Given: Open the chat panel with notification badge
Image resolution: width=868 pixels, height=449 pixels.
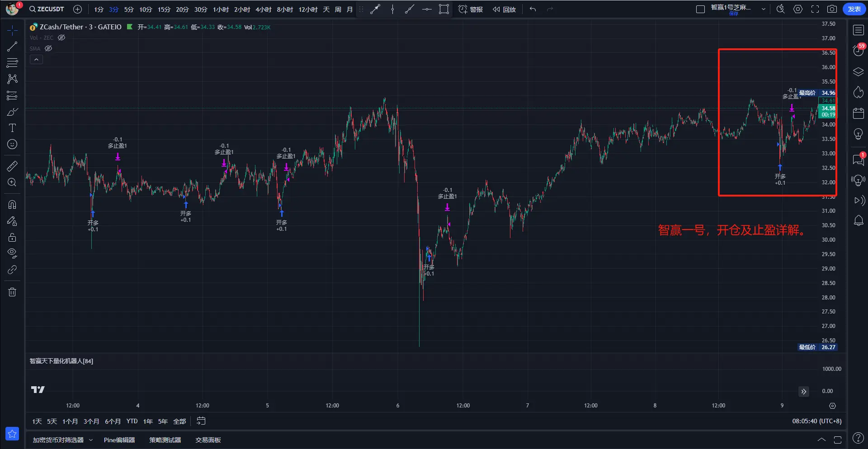Looking at the screenshot, I should (858, 159).
